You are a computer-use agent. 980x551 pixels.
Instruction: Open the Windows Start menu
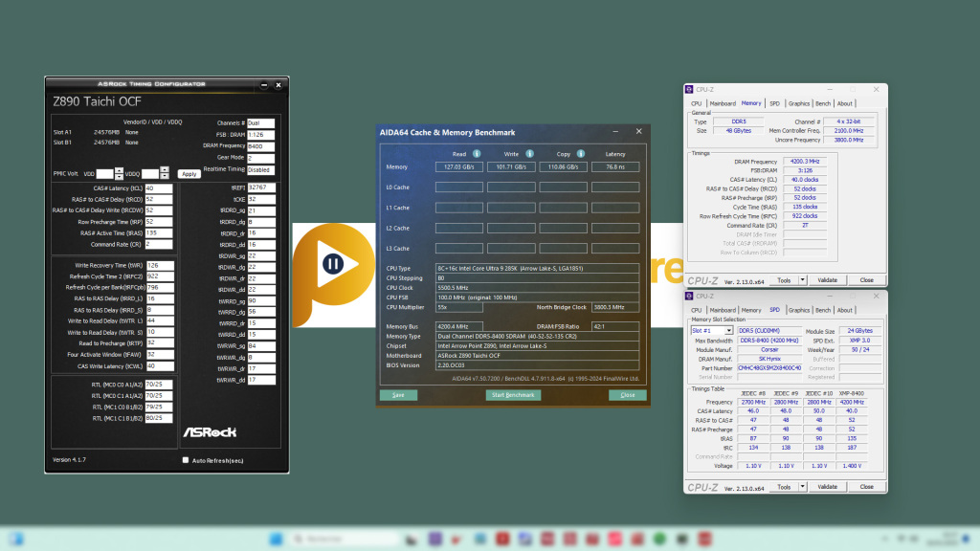point(276,539)
